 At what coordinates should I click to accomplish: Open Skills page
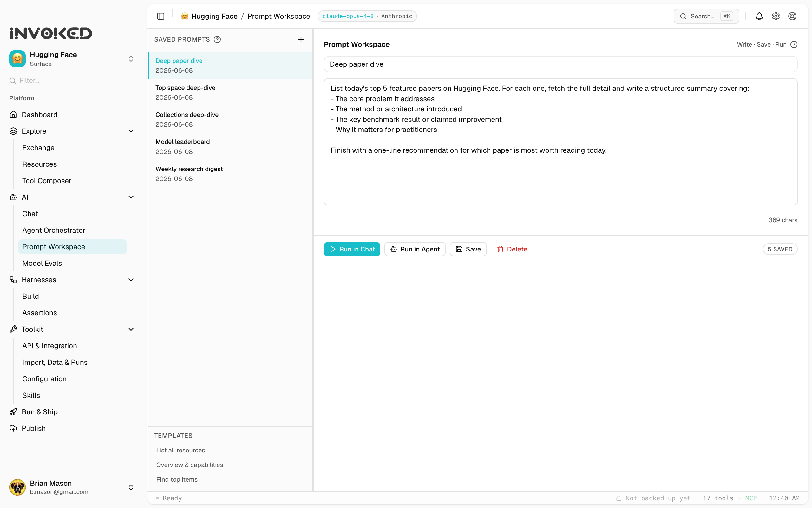(31, 396)
